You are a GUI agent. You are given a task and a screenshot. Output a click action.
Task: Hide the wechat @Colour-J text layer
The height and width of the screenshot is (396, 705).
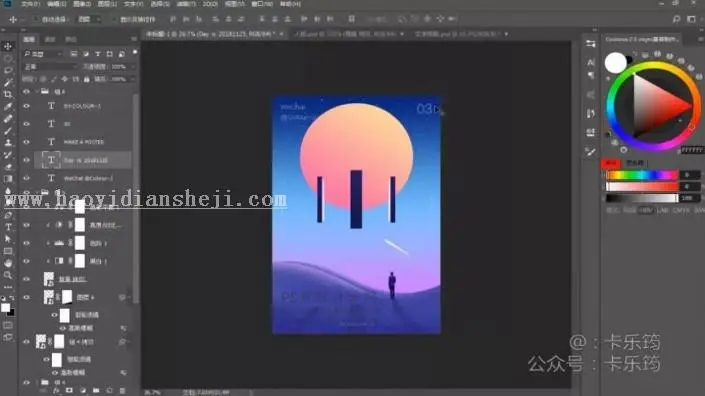click(27, 178)
